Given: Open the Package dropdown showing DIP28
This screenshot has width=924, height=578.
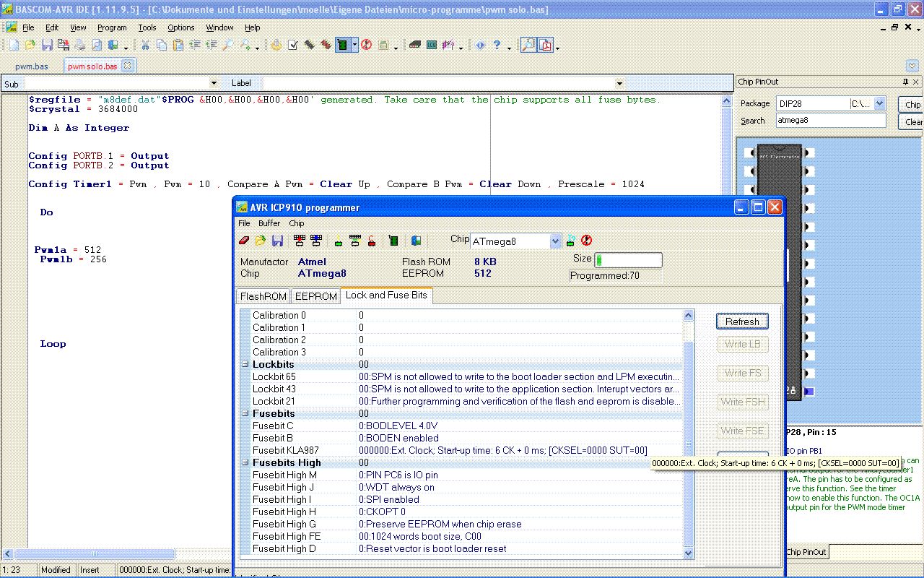Looking at the screenshot, I should pos(879,103).
